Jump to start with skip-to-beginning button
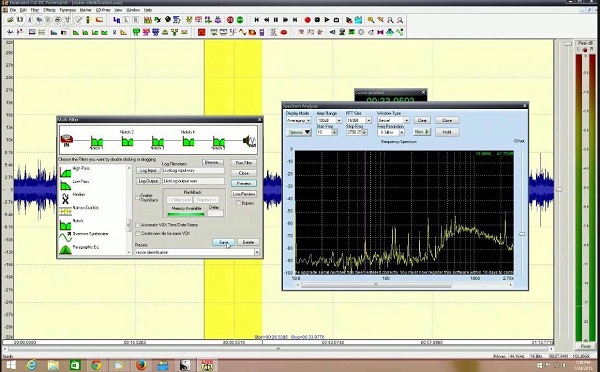 256,20
